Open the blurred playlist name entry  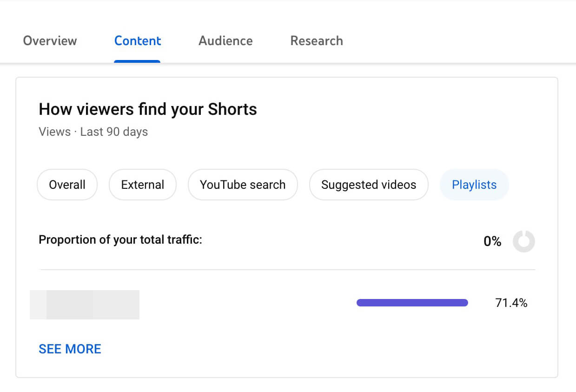point(85,305)
